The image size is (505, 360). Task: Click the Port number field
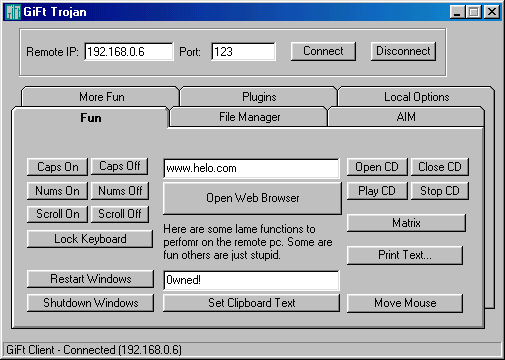243,52
